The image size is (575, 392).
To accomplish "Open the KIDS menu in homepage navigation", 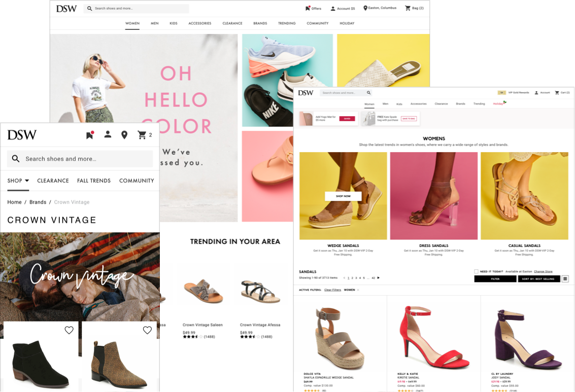I will tap(174, 23).
